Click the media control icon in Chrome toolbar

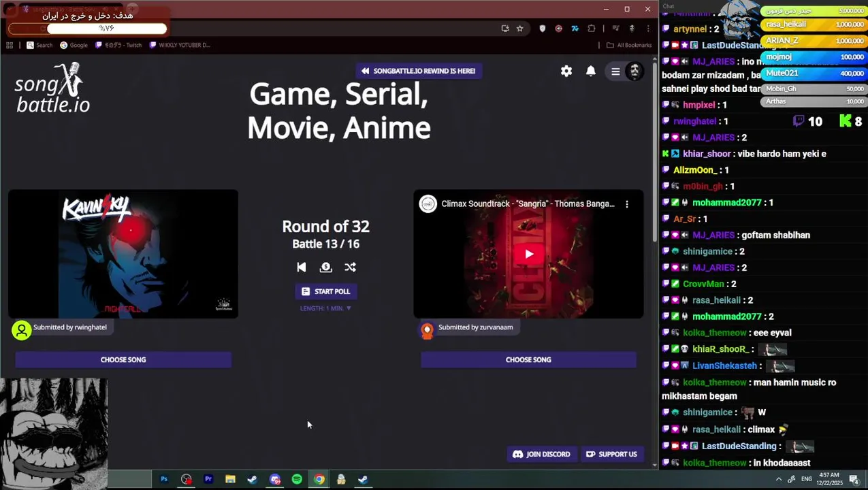click(616, 29)
